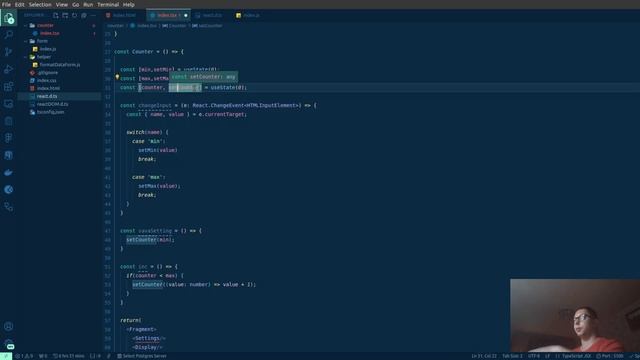
Task: Click New File icon in Explorer header
Action: click(x=56, y=16)
